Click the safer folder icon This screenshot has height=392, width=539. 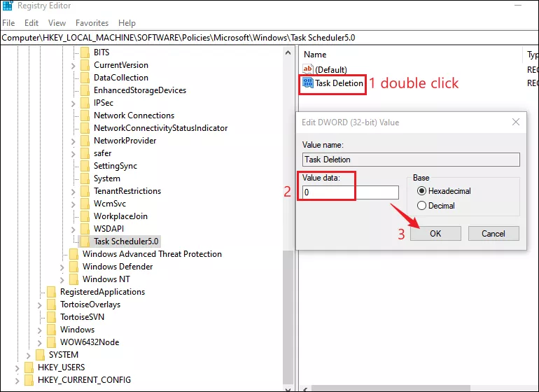click(85, 153)
